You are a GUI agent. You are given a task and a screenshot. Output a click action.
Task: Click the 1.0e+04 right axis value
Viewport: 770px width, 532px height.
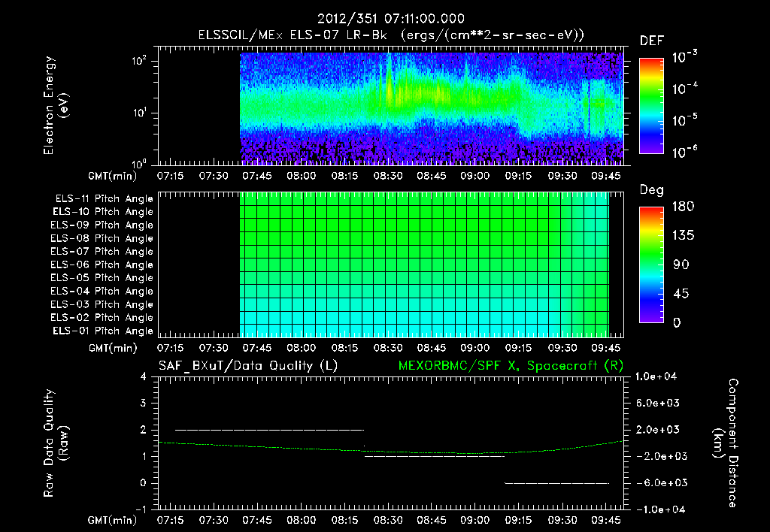[656, 376]
